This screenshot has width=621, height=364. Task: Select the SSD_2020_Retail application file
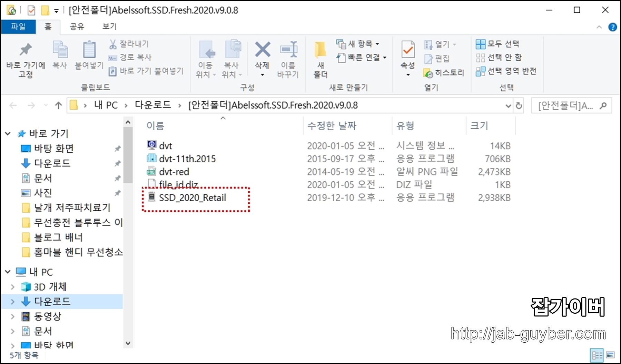click(x=187, y=198)
